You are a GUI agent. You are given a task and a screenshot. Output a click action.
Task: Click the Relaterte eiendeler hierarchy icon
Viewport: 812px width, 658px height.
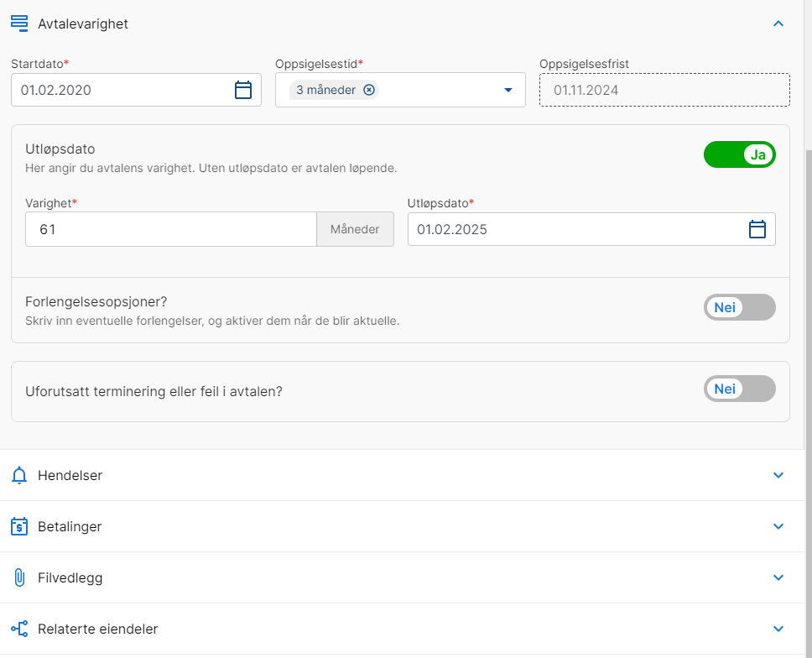(x=19, y=629)
